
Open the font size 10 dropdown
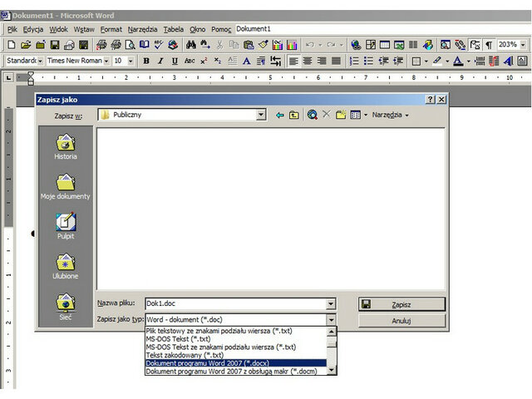click(131, 61)
